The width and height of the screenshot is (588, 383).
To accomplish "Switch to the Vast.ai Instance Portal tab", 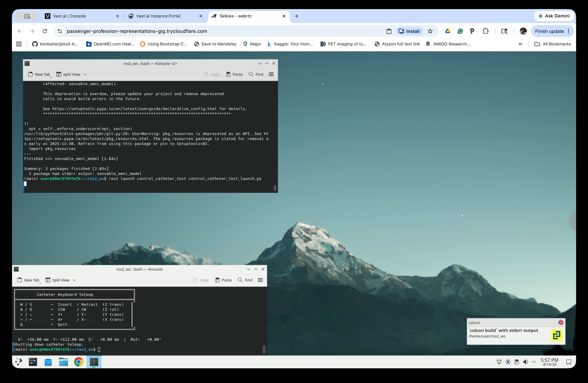I will [x=158, y=16].
